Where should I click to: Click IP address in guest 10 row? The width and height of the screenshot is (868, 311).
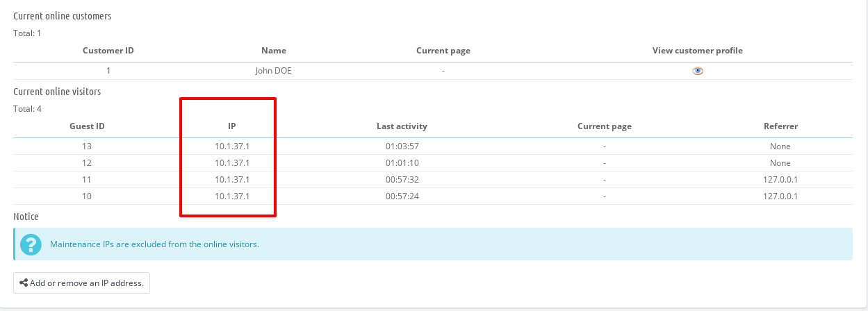[x=232, y=196]
